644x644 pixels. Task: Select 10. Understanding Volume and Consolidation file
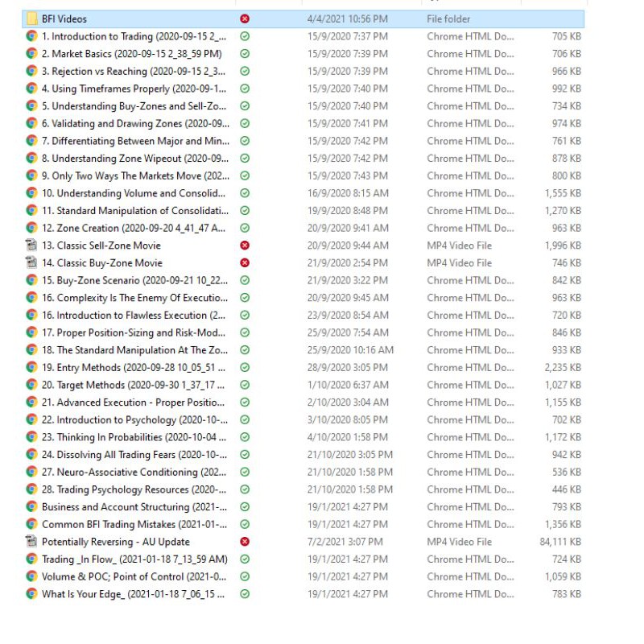click(134, 193)
